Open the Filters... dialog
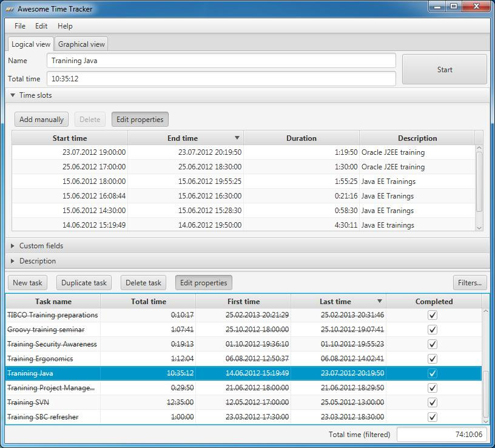Image resolution: width=495 pixels, height=448 pixels. pos(470,283)
